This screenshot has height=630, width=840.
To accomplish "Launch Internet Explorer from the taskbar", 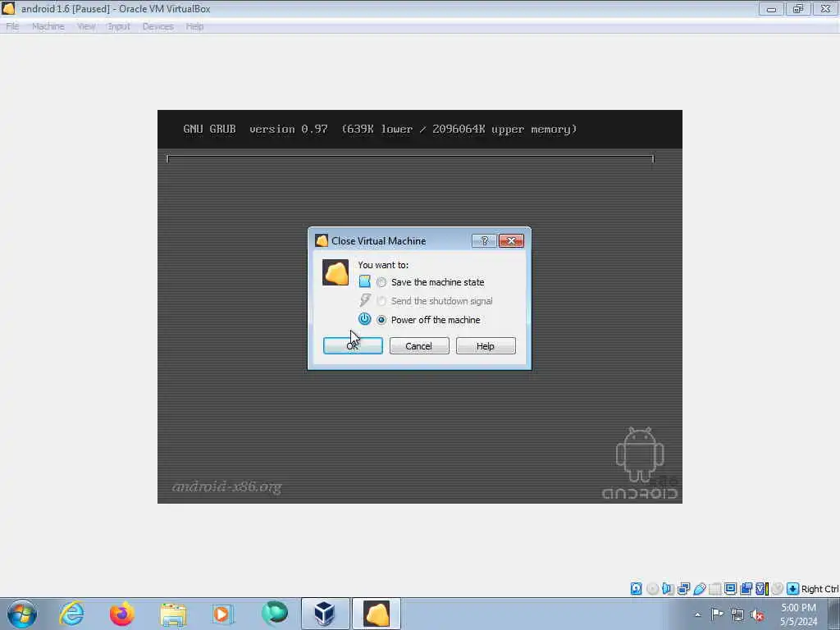I will pyautogui.click(x=72, y=614).
